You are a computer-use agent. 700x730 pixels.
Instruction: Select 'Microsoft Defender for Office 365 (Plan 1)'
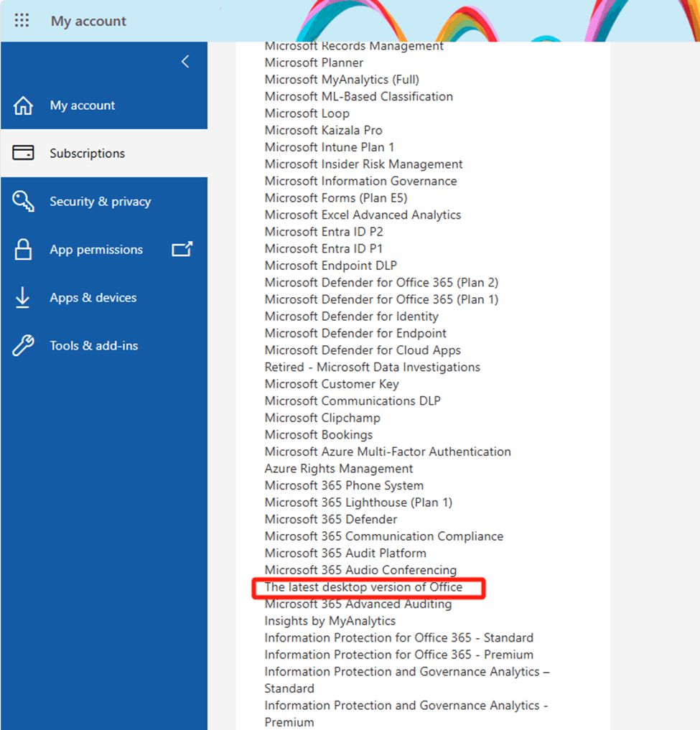381,299
